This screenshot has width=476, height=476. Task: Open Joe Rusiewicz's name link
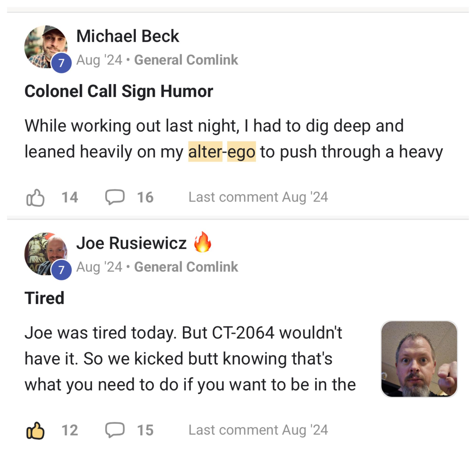131,243
